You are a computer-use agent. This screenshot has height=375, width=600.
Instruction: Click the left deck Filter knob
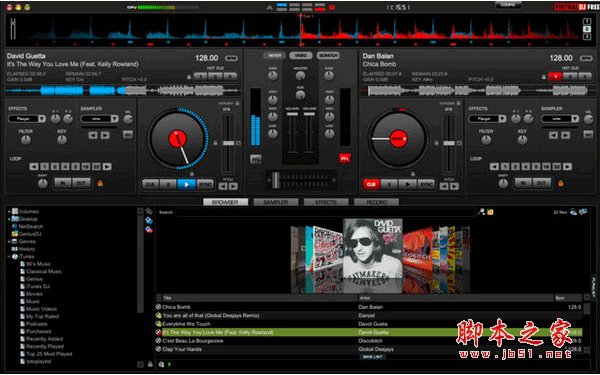26,140
